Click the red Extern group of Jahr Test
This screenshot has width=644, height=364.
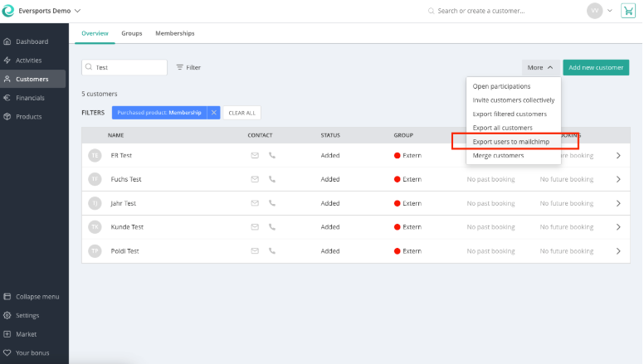click(407, 203)
